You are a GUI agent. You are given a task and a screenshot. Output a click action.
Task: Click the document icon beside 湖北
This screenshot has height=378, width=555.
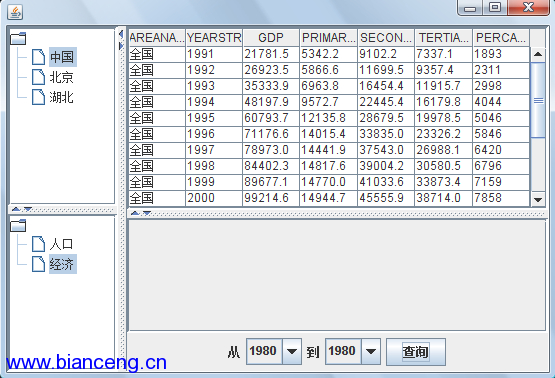coord(38,97)
